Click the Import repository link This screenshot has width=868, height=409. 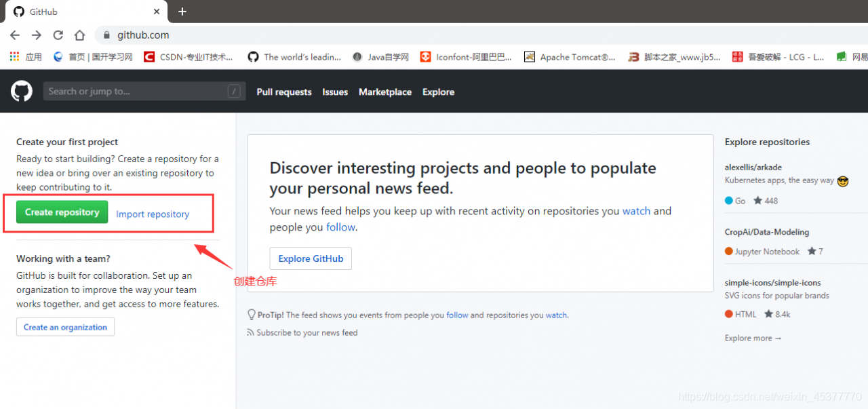(x=153, y=214)
